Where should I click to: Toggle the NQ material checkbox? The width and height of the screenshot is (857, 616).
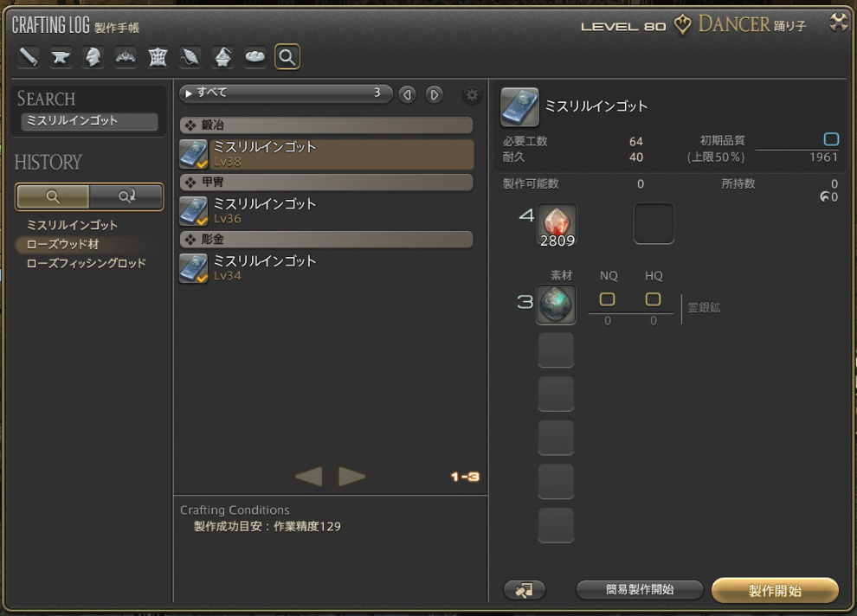point(607,299)
